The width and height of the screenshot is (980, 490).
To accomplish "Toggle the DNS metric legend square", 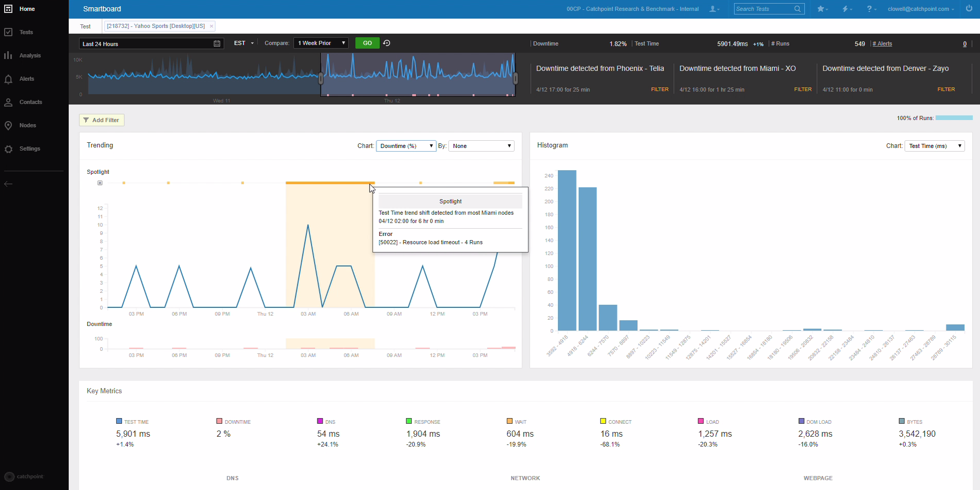I will click(320, 421).
